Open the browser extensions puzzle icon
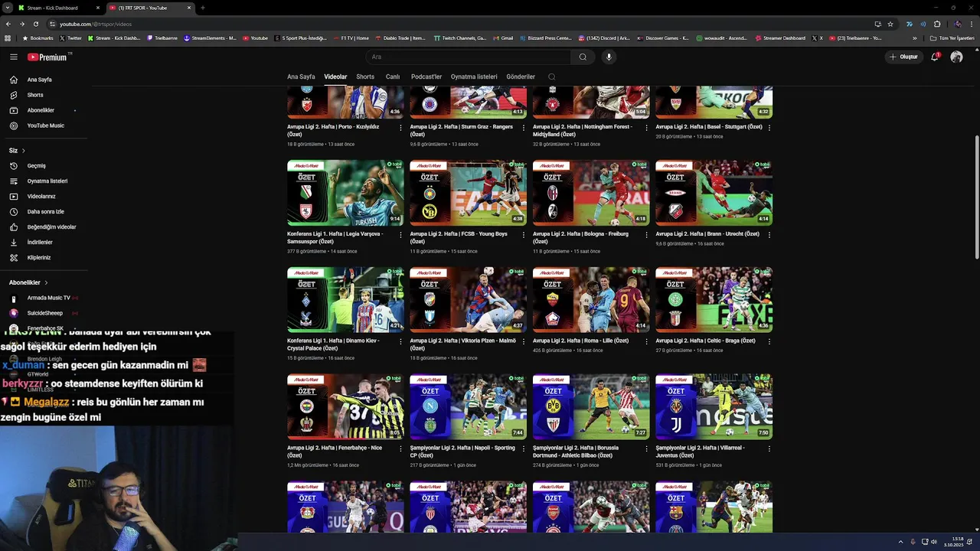The width and height of the screenshot is (980, 551). tap(937, 24)
